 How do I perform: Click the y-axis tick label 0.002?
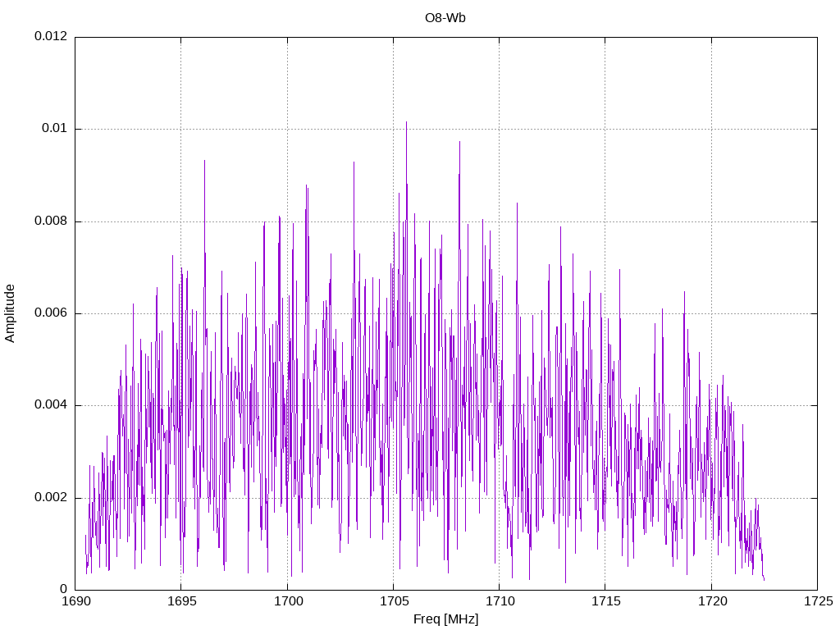click(51, 497)
